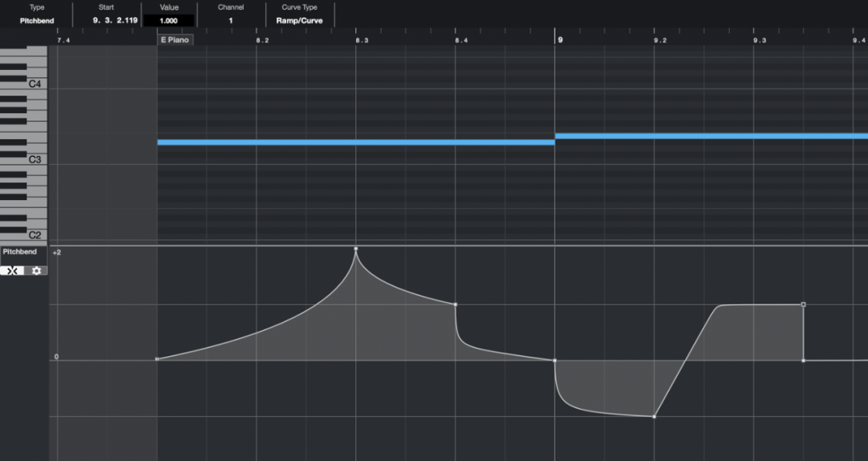The height and width of the screenshot is (461, 868).
Task: Change the Ramp/Curve curve type
Action: [300, 21]
